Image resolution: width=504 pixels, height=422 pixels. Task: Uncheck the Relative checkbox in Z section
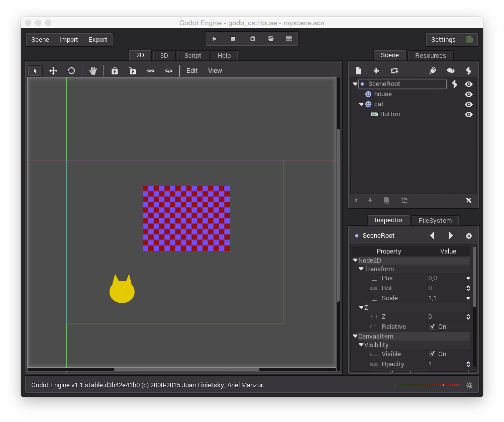pos(433,326)
